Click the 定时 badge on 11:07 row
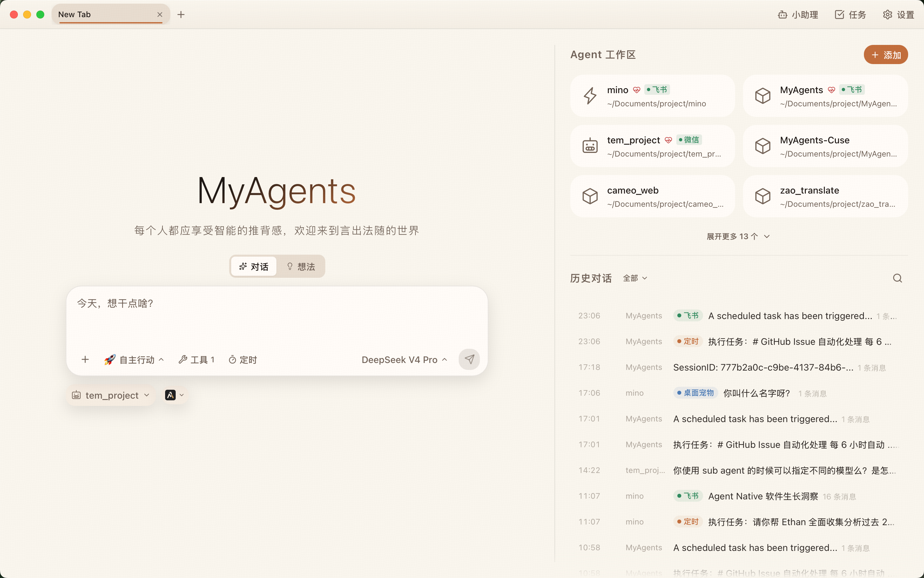This screenshot has width=924, height=578. coord(688,522)
